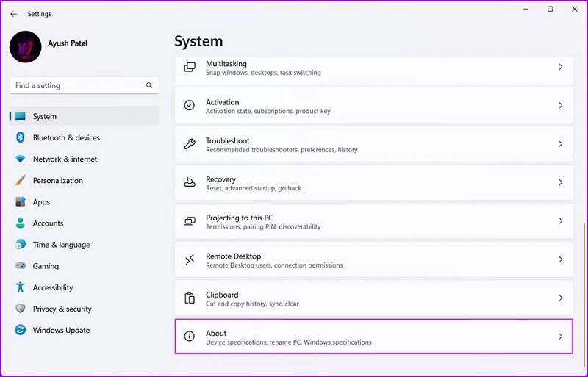Click the Personalization paintbrush icon
This screenshot has height=377, width=588.
click(20, 181)
